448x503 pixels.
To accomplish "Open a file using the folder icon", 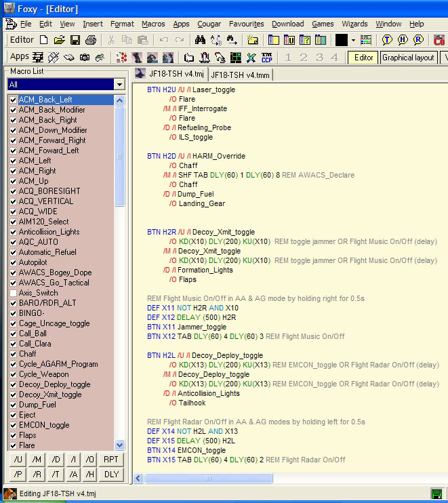I will [x=60, y=40].
